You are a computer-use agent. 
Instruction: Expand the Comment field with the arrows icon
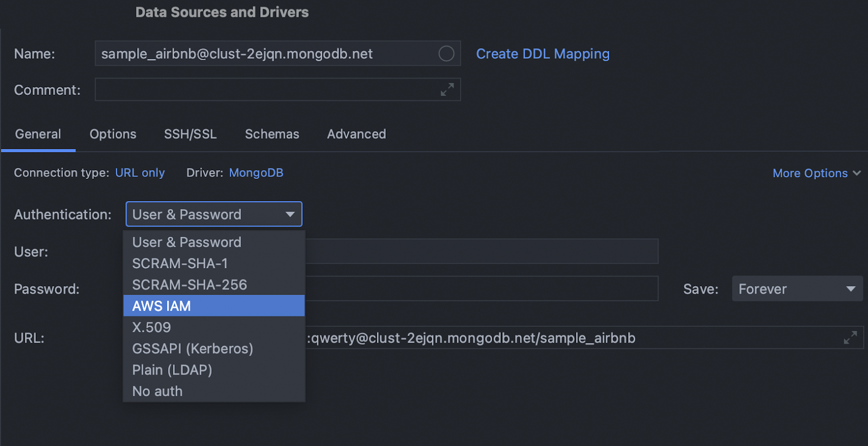coord(447,90)
